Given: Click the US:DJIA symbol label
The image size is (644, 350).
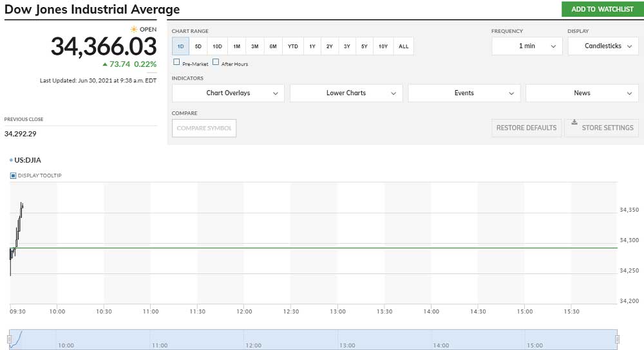Looking at the screenshot, I should (x=28, y=160).
